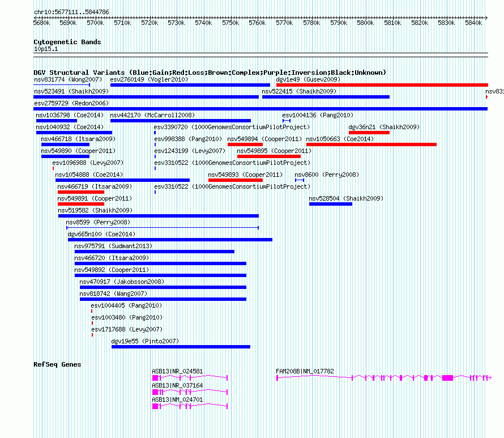Open the esv3390720 1000GenomesConsortiumPilotProject label

232,127
